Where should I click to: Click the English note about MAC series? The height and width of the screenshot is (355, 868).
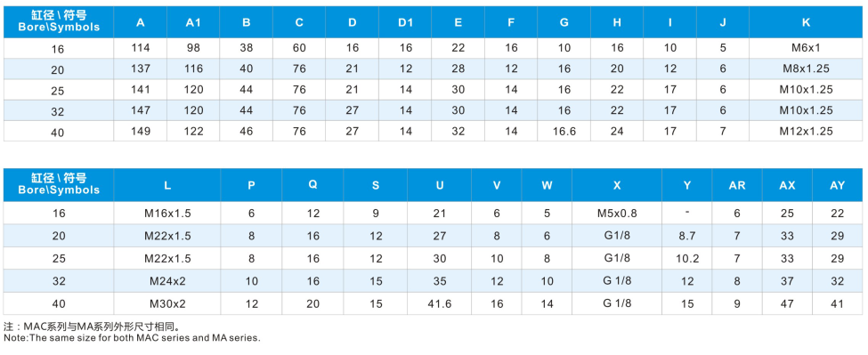[132, 337]
